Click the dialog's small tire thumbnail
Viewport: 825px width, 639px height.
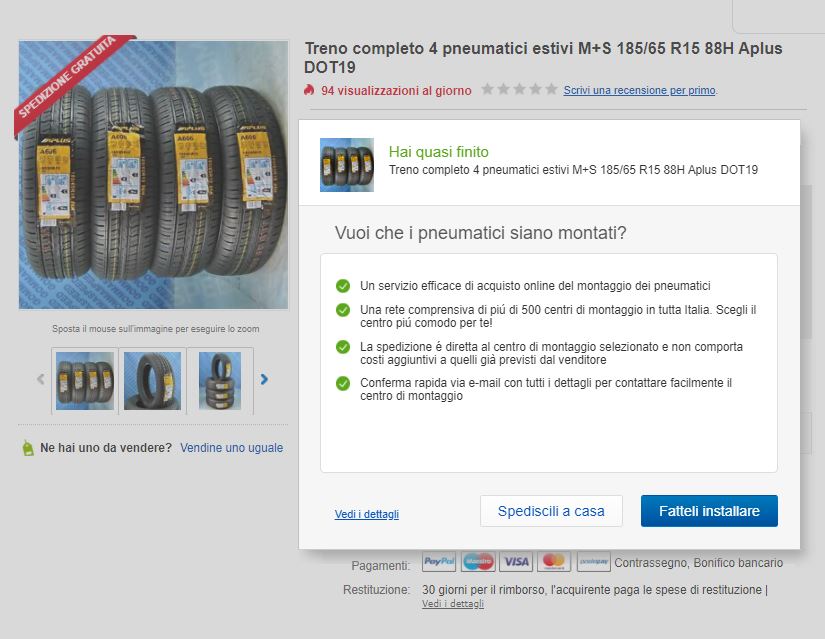pos(347,165)
